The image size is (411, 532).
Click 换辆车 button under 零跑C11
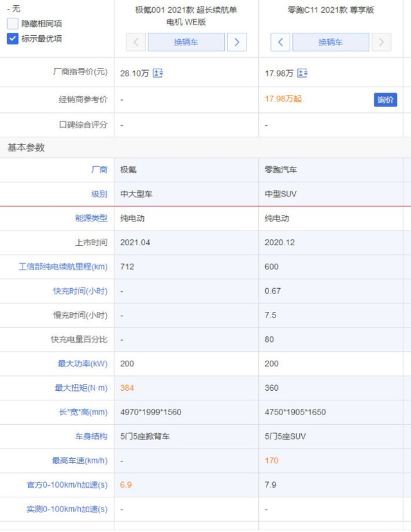[x=331, y=42]
